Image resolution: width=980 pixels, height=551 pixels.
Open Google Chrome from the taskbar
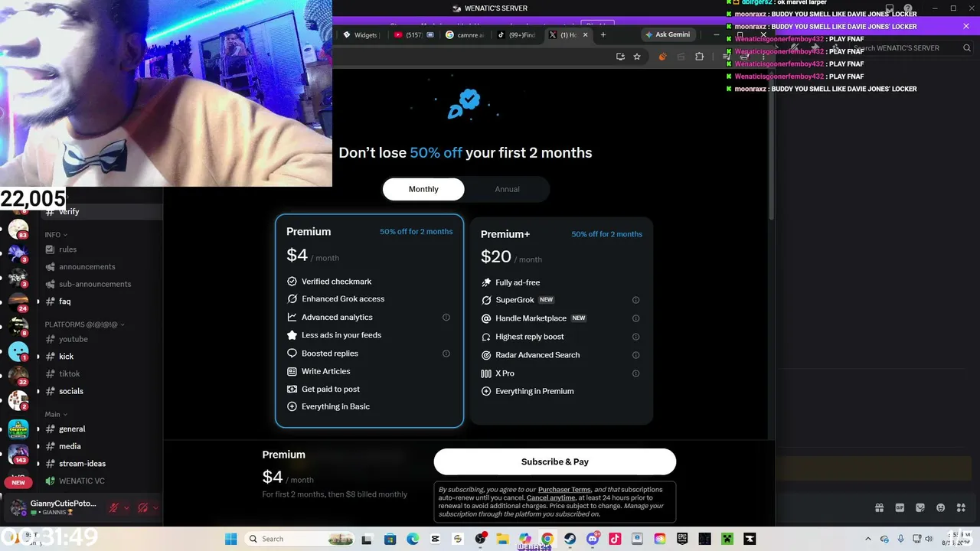pos(547,539)
